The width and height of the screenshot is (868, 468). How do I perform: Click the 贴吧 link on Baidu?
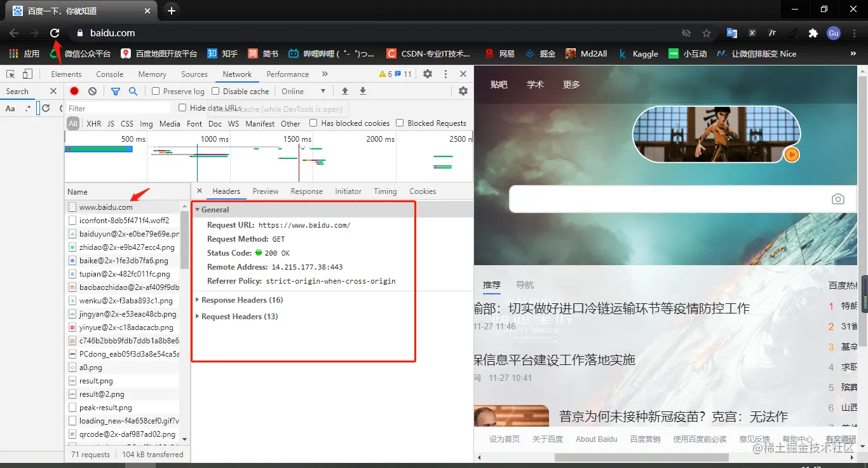[499, 84]
